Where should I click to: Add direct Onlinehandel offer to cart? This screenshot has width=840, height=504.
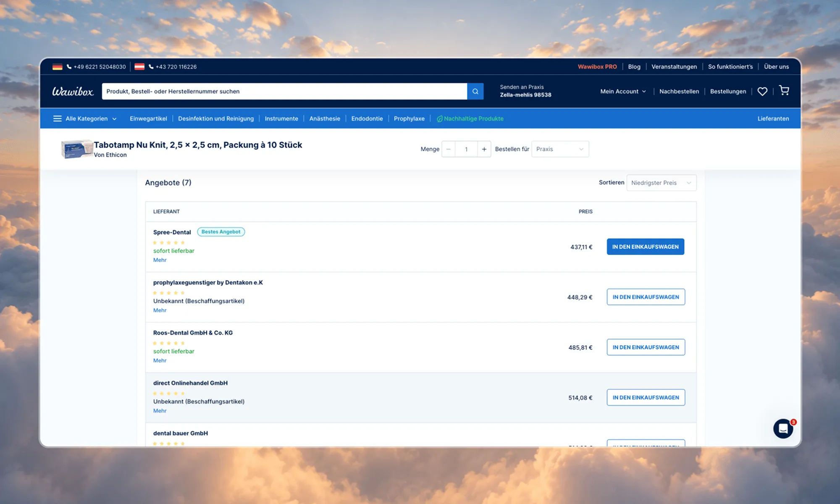tap(646, 397)
